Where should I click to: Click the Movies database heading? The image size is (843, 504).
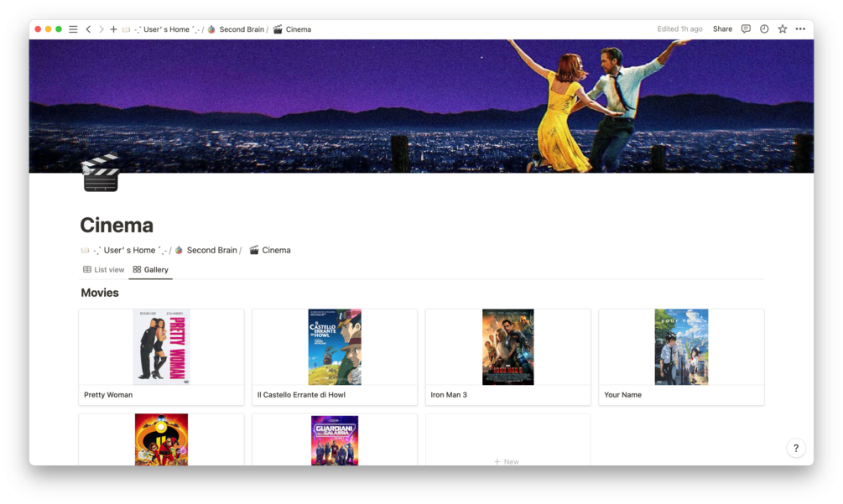pyautogui.click(x=100, y=293)
